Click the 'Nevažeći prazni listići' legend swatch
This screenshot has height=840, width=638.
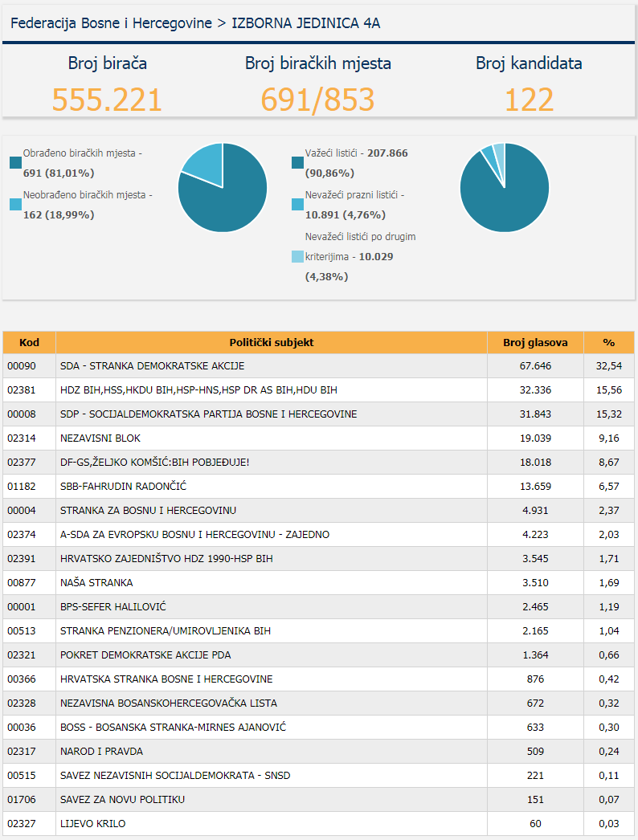[x=297, y=205]
